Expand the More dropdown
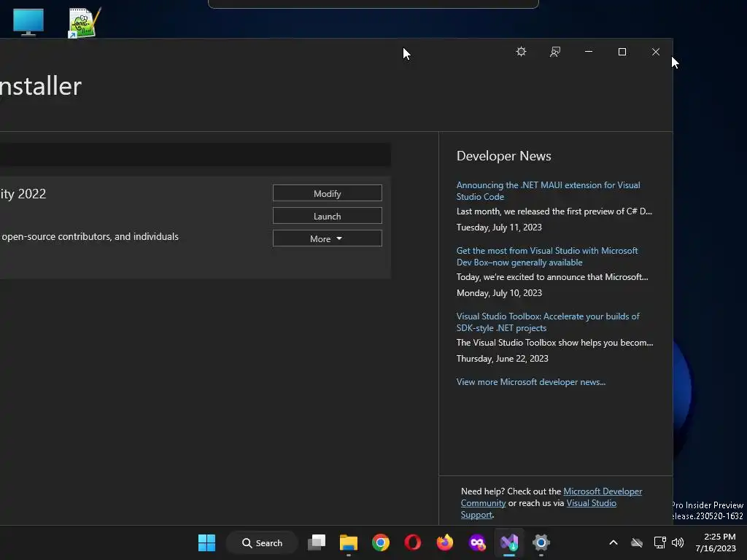This screenshot has height=560, width=747. coord(328,238)
